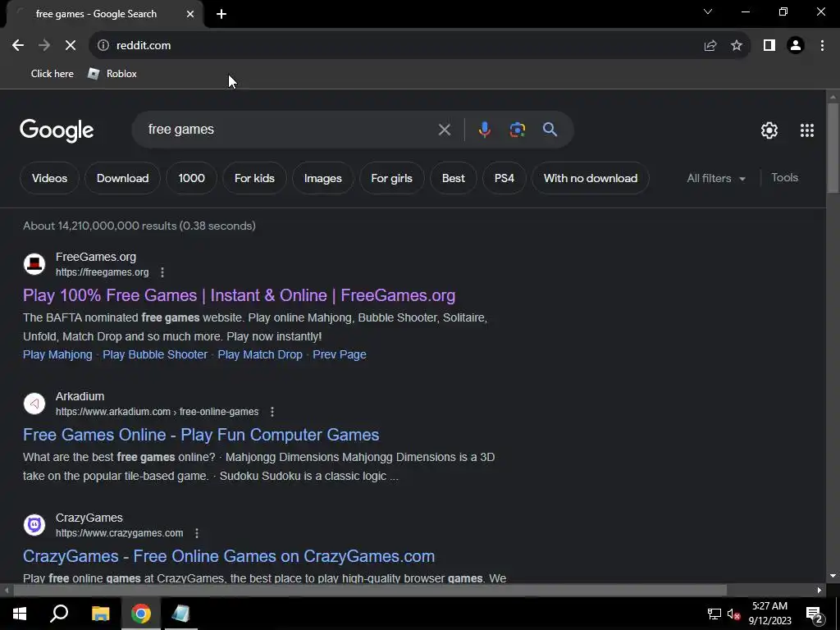Open more options for FreeGames.org result
The height and width of the screenshot is (630, 840).
pyautogui.click(x=162, y=272)
